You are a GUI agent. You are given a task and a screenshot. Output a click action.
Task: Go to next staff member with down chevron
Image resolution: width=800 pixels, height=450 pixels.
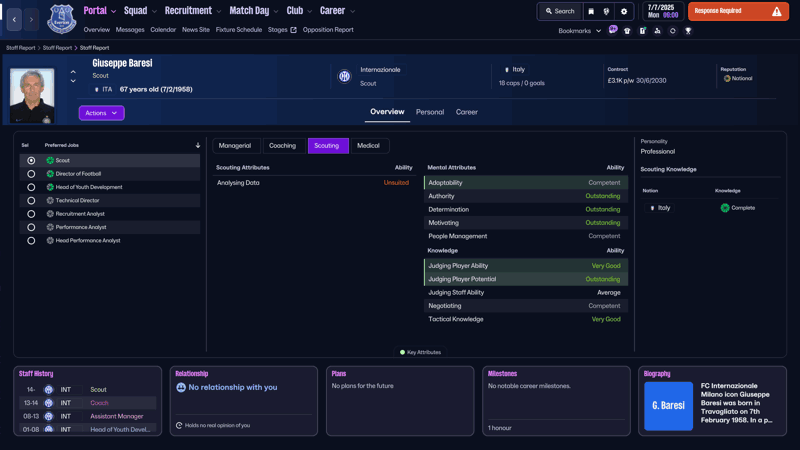coord(73,81)
